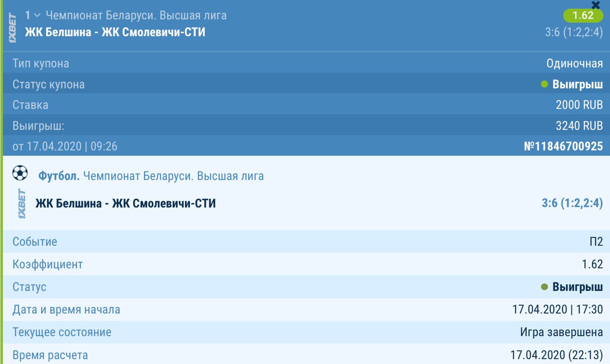The width and height of the screenshot is (610, 364).
Task: Click 1.62 value in Коэффициент row
Action: [592, 264]
